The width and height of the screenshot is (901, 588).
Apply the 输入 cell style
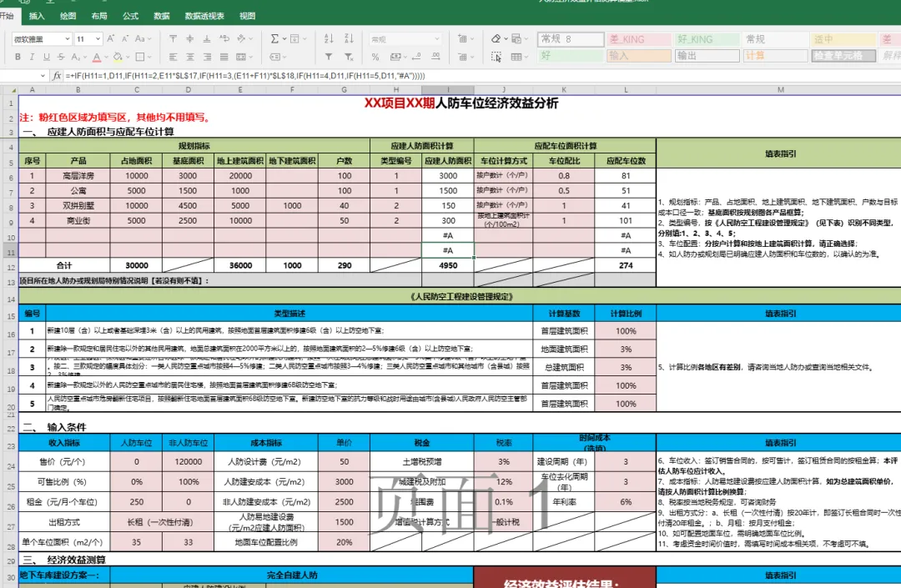[639, 56]
